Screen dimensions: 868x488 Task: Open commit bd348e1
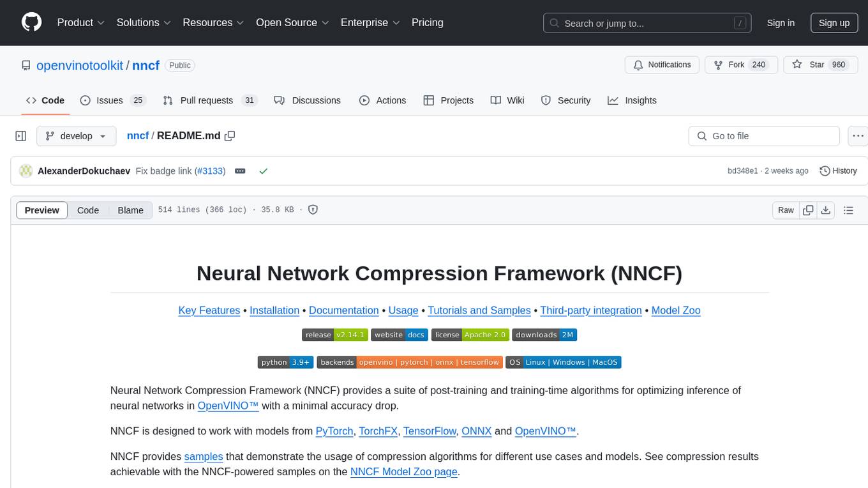(x=743, y=171)
